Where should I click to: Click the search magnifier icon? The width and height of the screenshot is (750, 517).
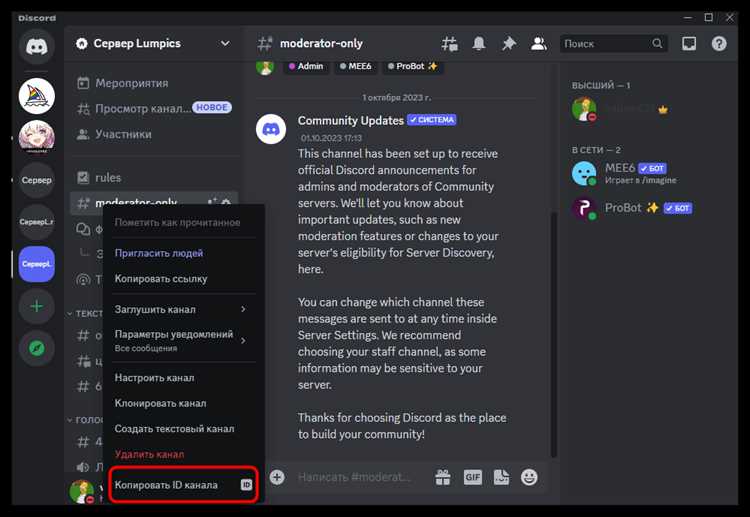tap(657, 44)
